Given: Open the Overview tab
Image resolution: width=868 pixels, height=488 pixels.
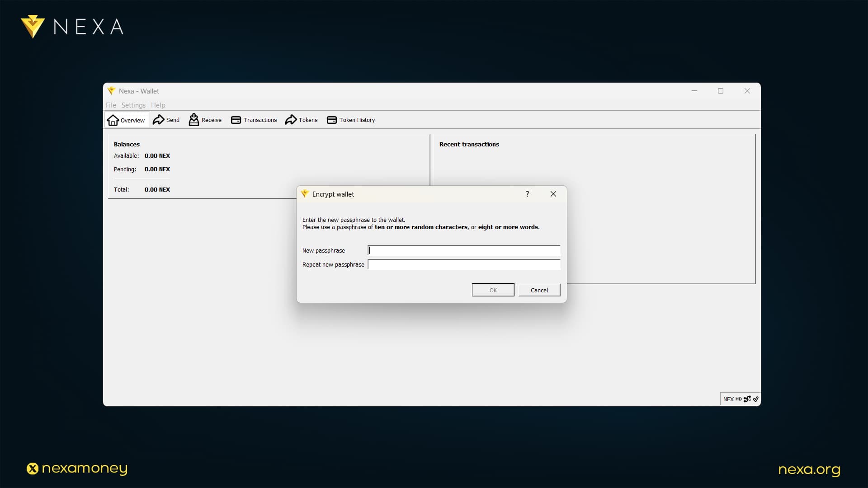Looking at the screenshot, I should click(126, 120).
